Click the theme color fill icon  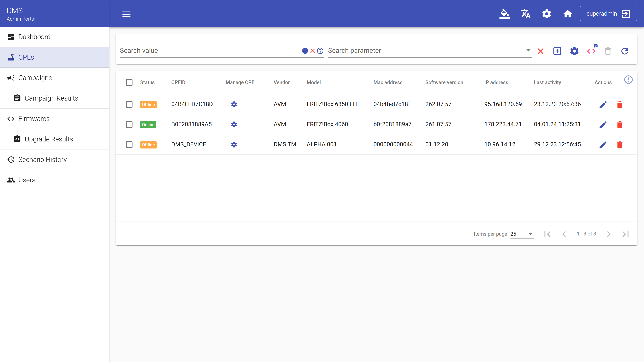(x=504, y=14)
